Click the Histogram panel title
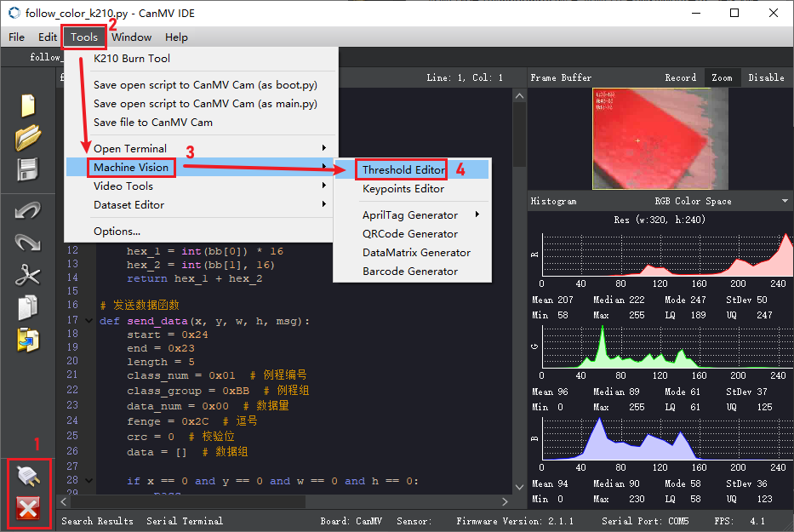The width and height of the screenshot is (794, 532). (x=553, y=201)
